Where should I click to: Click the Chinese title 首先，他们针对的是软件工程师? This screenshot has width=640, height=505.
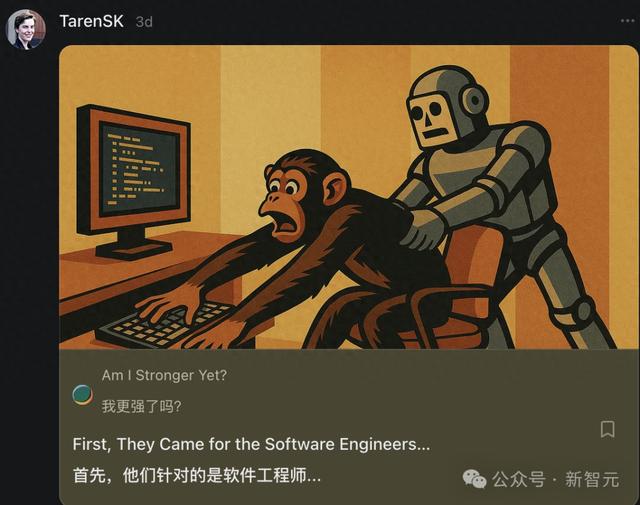tap(196, 476)
